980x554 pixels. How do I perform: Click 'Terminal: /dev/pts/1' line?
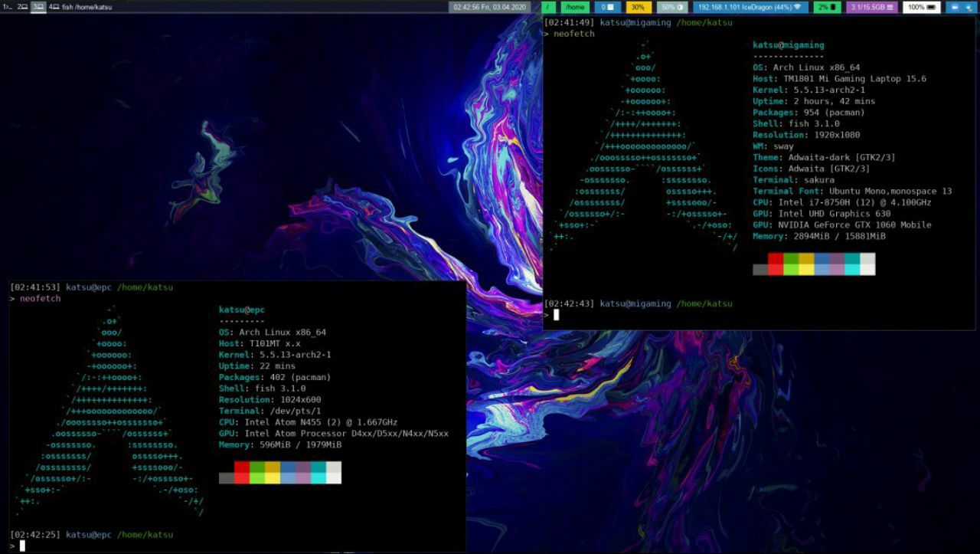[270, 411]
